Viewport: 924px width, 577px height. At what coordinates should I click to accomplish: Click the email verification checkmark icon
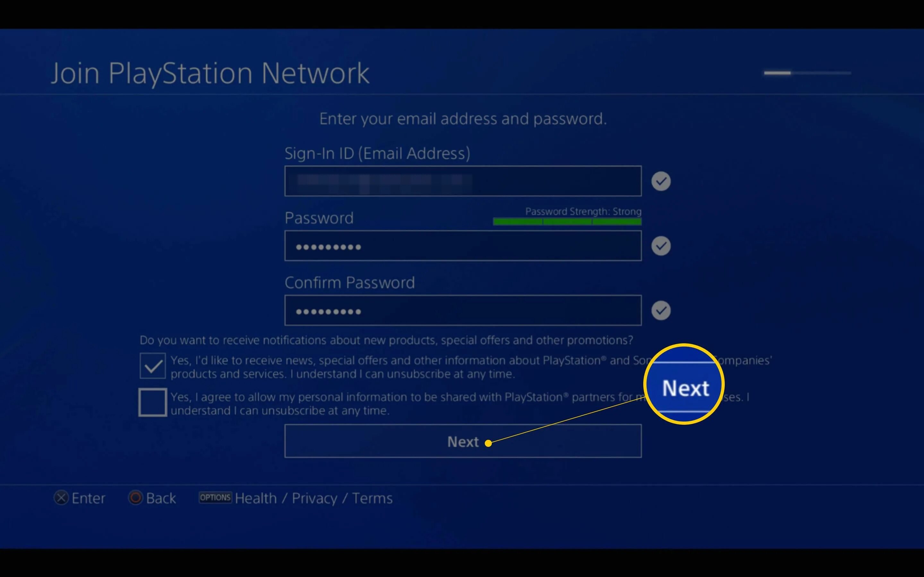point(660,181)
